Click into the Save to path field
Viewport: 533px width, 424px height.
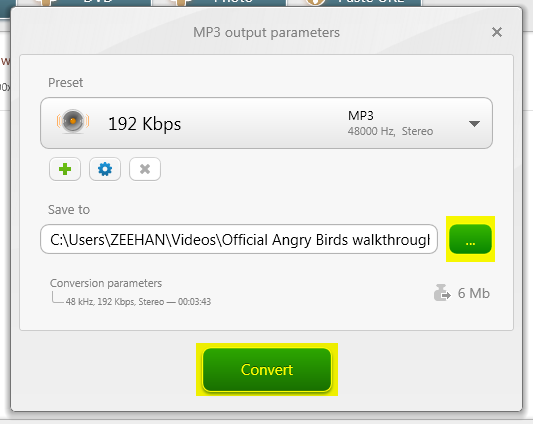pyautogui.click(x=239, y=239)
